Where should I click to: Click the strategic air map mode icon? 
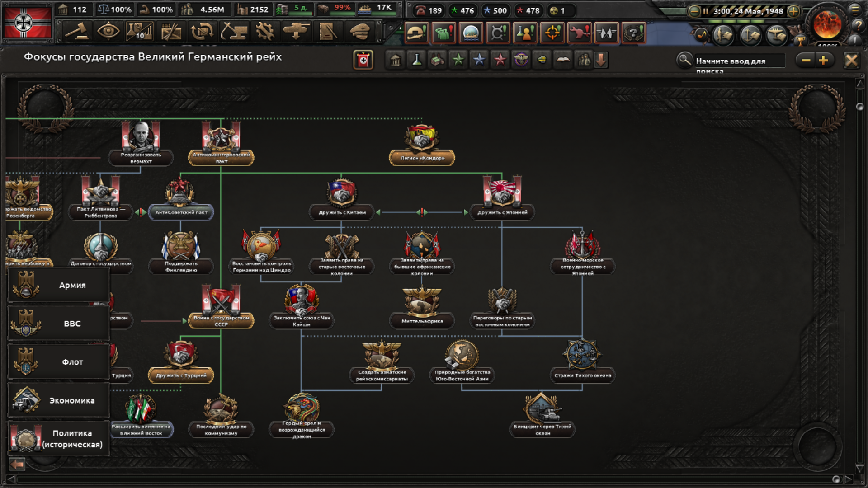tap(777, 34)
